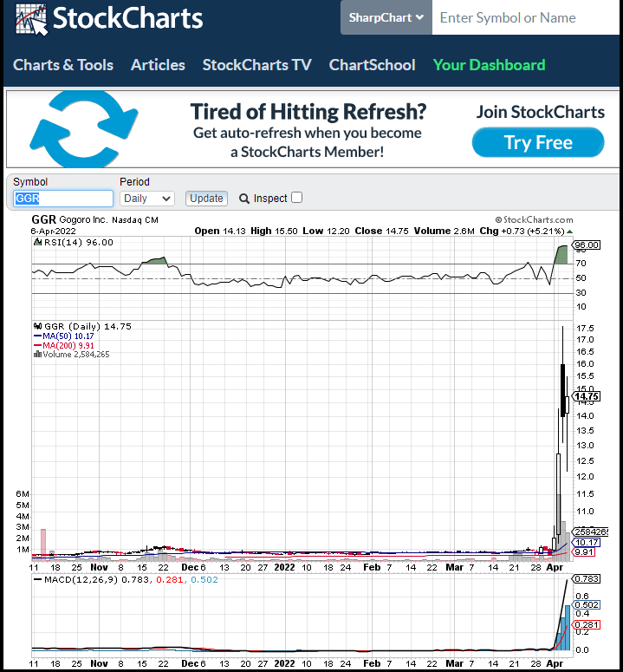
Task: Open StockCharts TV
Action: click(256, 65)
